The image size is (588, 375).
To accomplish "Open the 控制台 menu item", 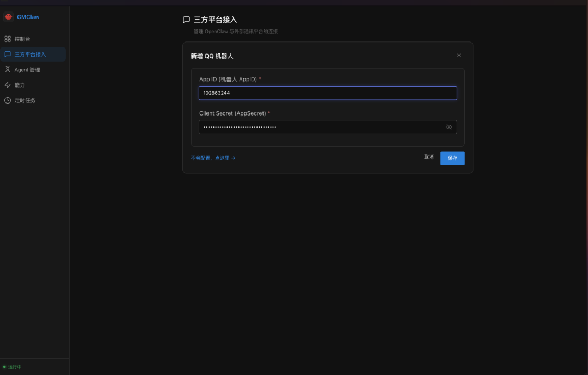I will [33, 39].
